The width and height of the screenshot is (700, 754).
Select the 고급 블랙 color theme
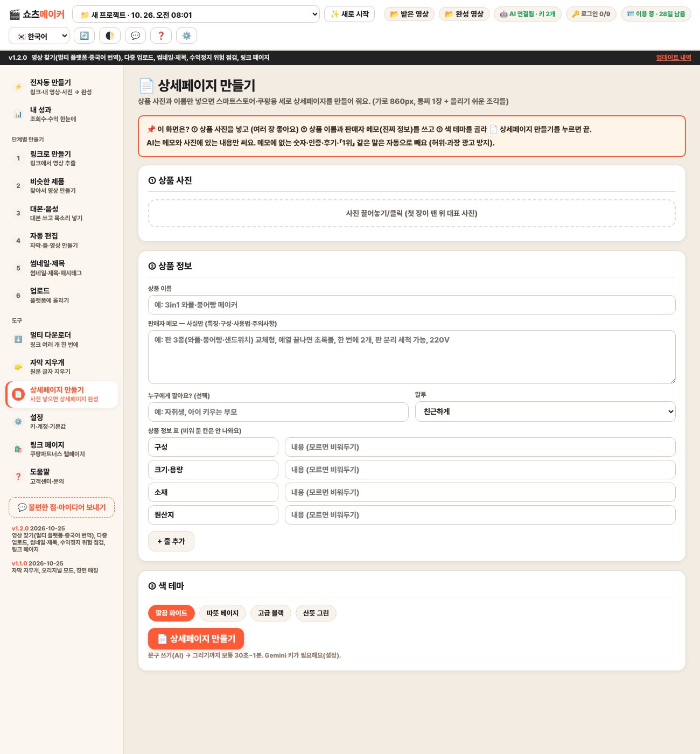pyautogui.click(x=271, y=613)
